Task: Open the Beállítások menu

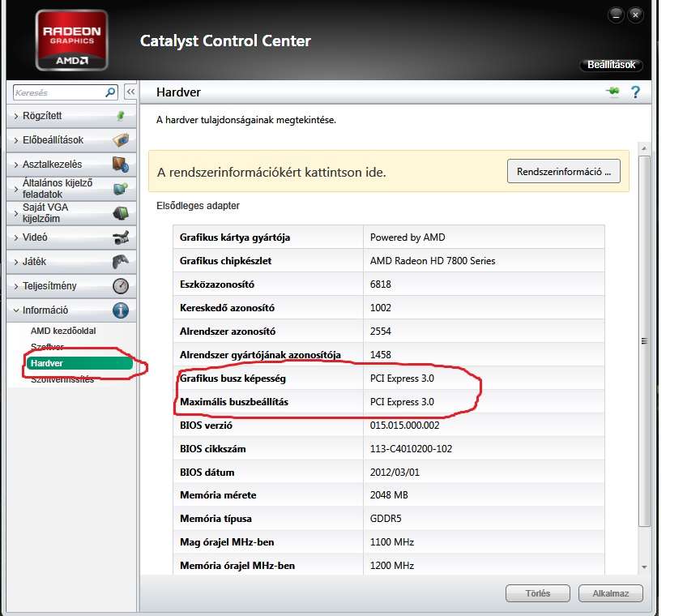Action: 611,65
